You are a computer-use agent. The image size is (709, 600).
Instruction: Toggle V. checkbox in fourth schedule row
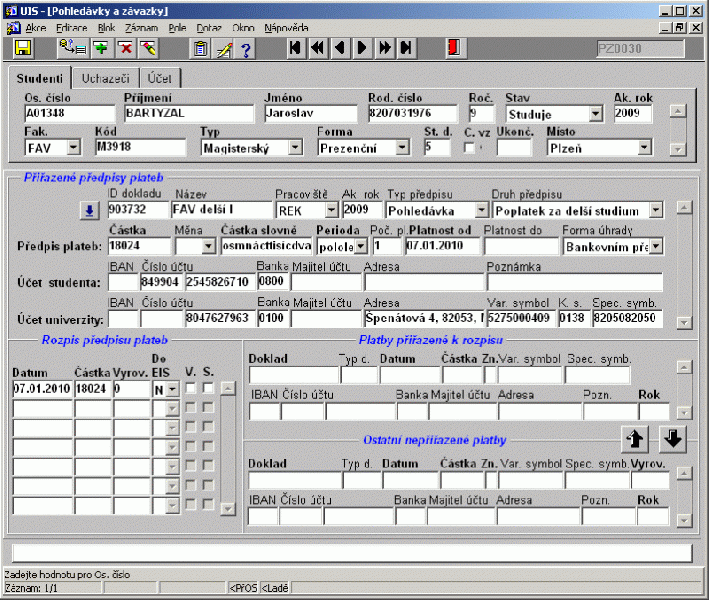[191, 446]
